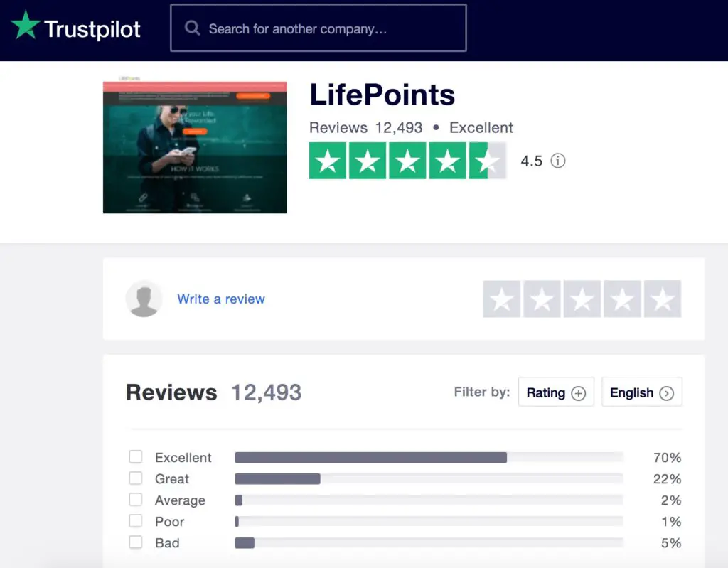Click the search magnifier icon
The image size is (728, 568).
point(192,28)
